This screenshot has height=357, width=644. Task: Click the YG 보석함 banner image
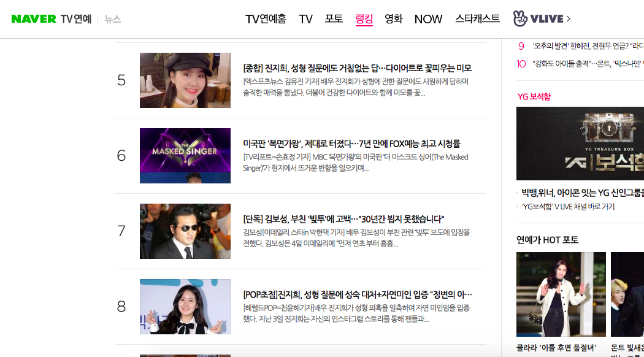pyautogui.click(x=580, y=144)
